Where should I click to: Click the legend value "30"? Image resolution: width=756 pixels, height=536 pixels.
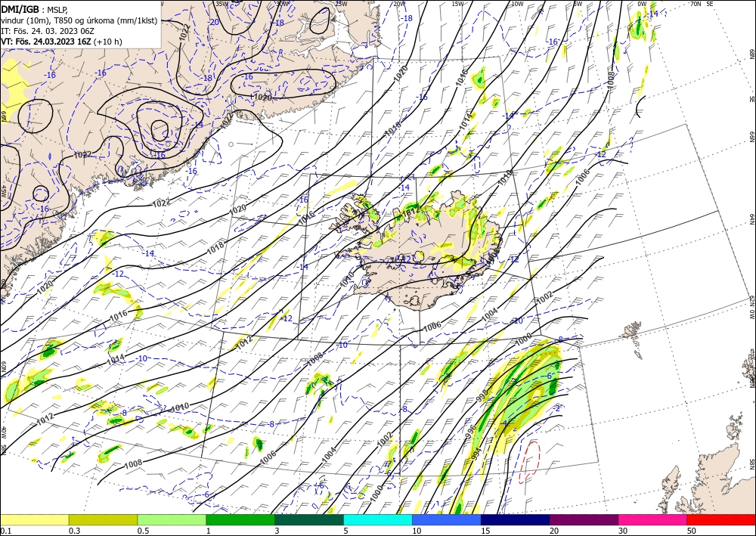(623, 531)
